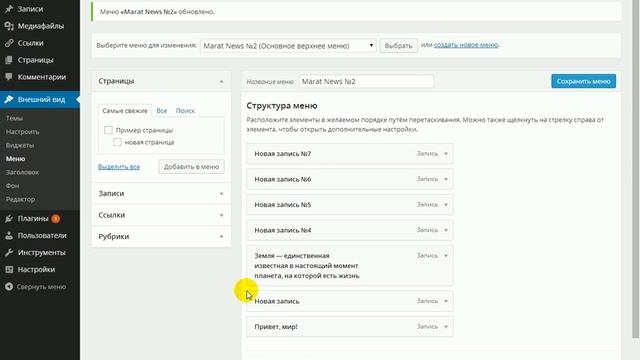This screenshot has width=640, height=360.
Task: Open Инструменты via its wrench icon
Action: (9, 253)
